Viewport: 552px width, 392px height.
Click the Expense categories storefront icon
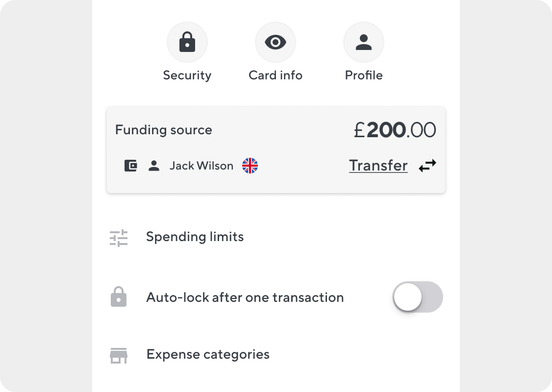118,354
